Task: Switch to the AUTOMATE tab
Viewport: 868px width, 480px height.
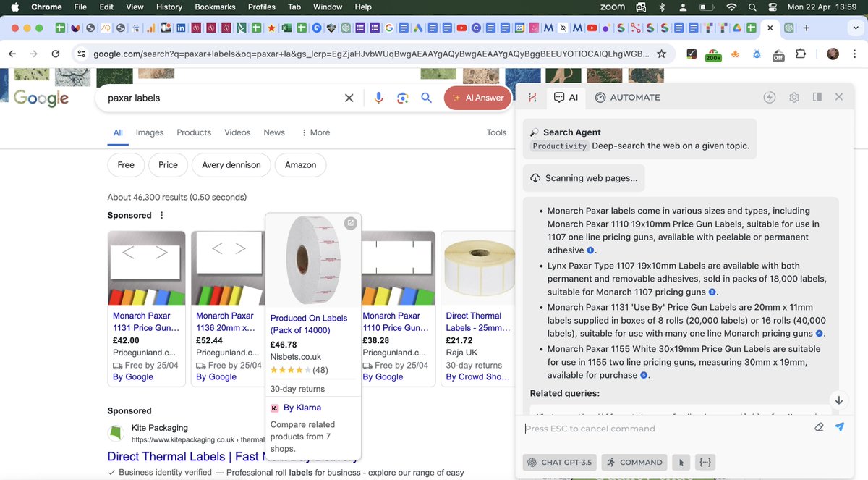Action: (x=627, y=97)
